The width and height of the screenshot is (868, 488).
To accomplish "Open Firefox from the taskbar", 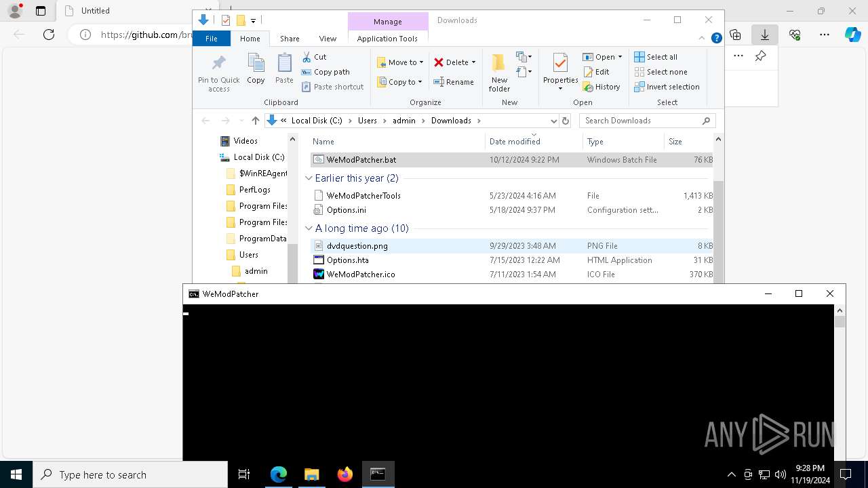I will 345,474.
